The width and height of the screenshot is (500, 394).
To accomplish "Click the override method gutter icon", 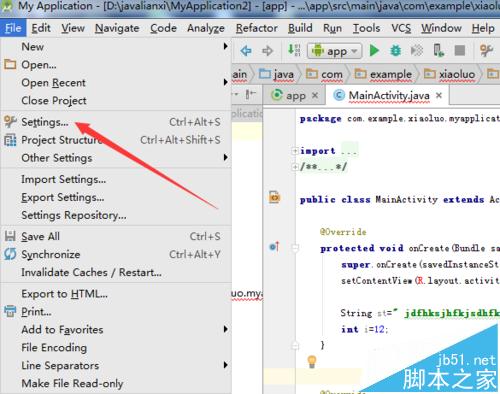I will coord(274,247).
